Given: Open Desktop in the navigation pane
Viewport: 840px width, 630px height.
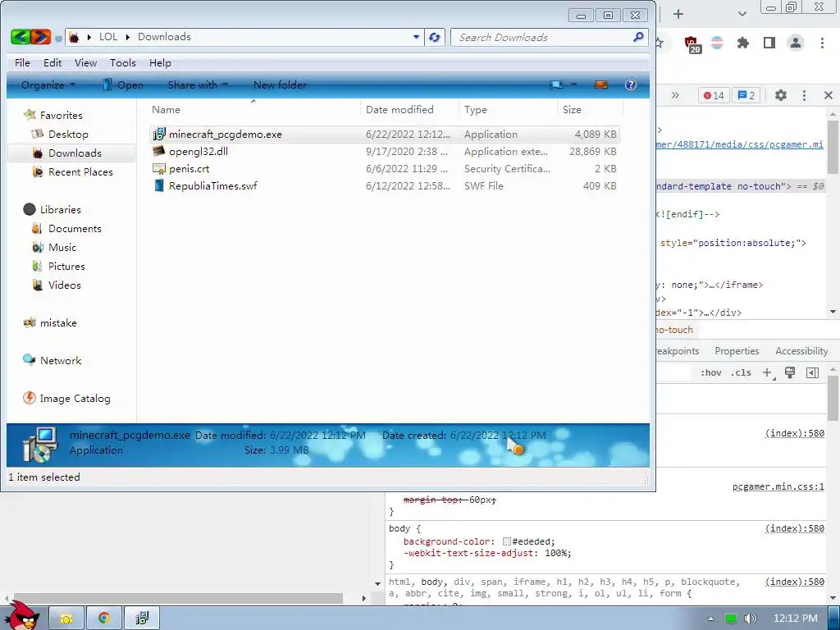Looking at the screenshot, I should click(x=68, y=134).
